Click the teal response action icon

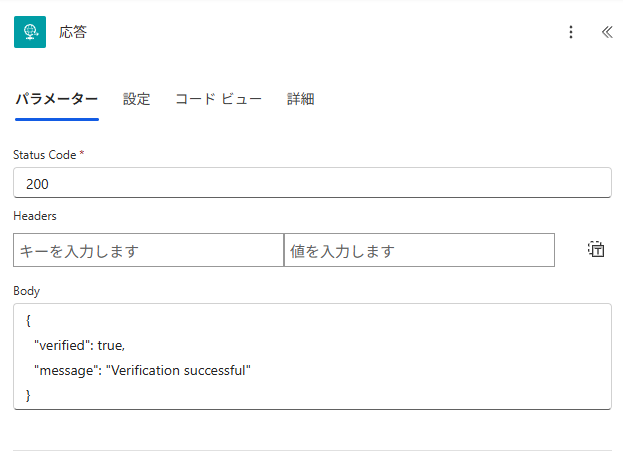[x=30, y=32]
